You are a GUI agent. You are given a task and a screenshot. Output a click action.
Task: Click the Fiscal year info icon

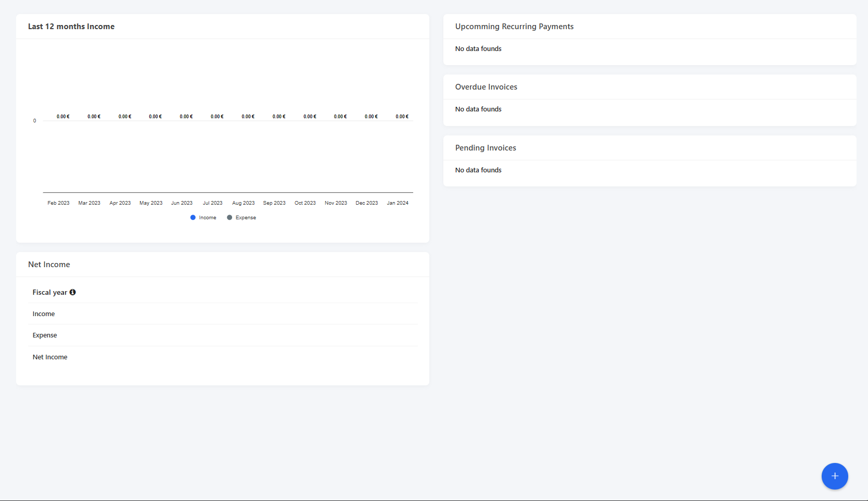[x=73, y=292]
